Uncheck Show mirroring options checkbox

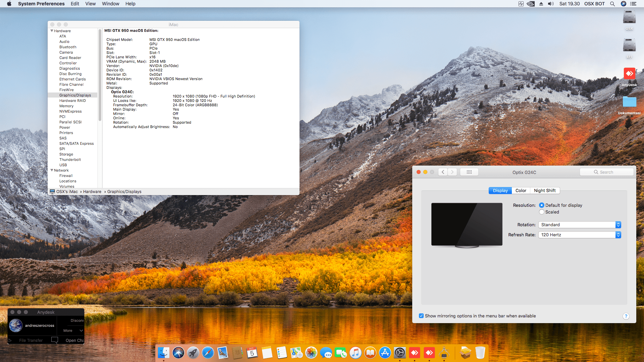pos(421,316)
